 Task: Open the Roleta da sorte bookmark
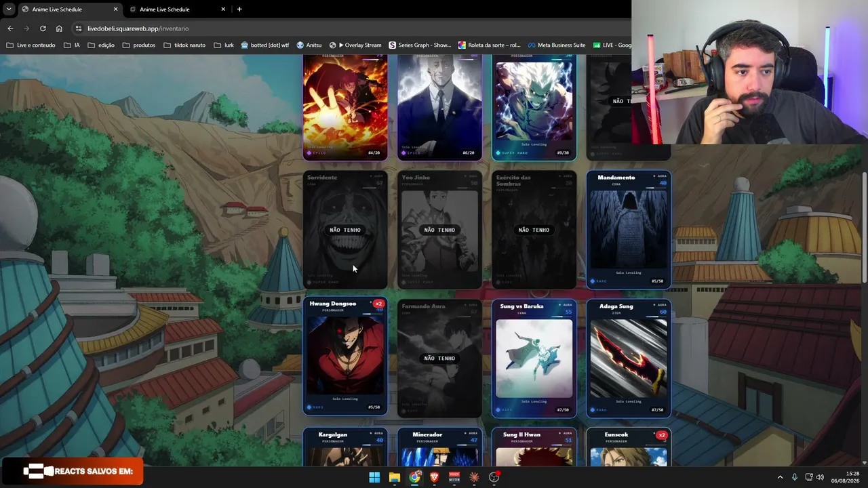pos(489,45)
